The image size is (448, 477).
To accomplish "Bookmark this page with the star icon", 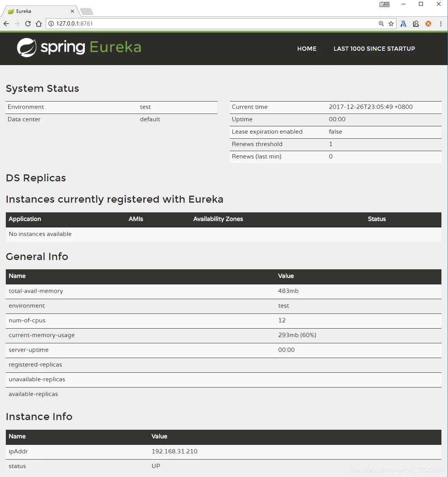I will [391, 24].
